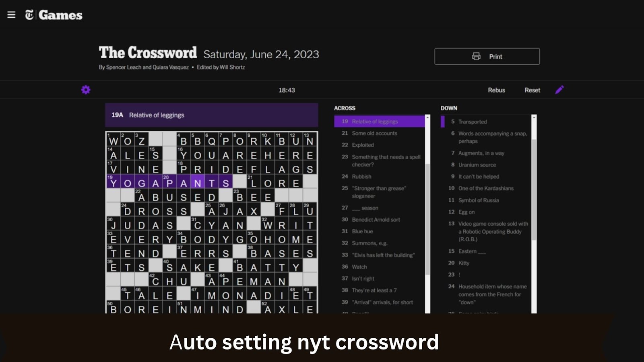Open the Games home link
The width and height of the screenshot is (644, 362).
(x=60, y=15)
